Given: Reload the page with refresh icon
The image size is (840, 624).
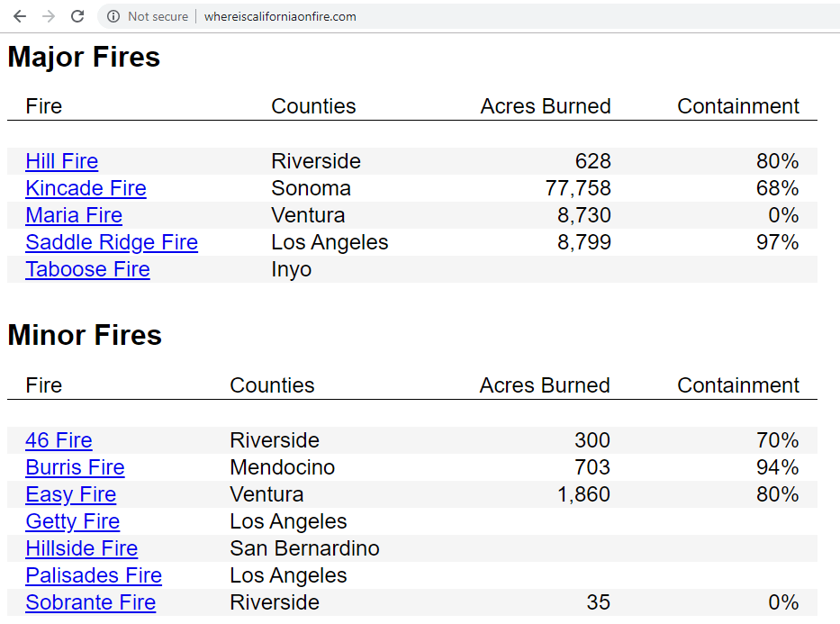Looking at the screenshot, I should [x=77, y=16].
